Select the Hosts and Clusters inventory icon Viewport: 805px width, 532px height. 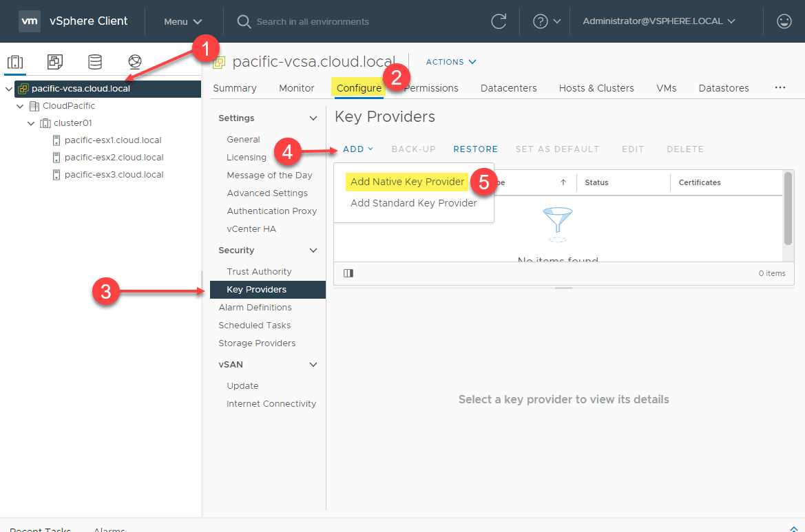coord(15,61)
